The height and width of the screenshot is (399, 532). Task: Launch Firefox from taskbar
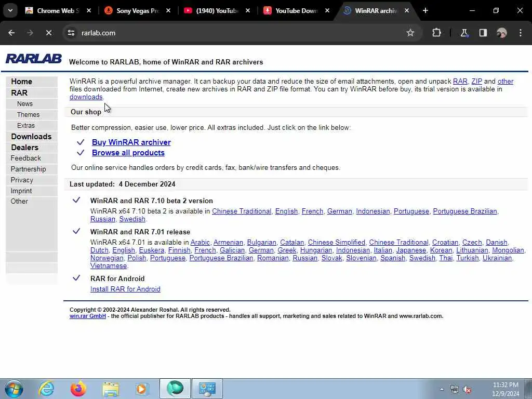point(78,389)
